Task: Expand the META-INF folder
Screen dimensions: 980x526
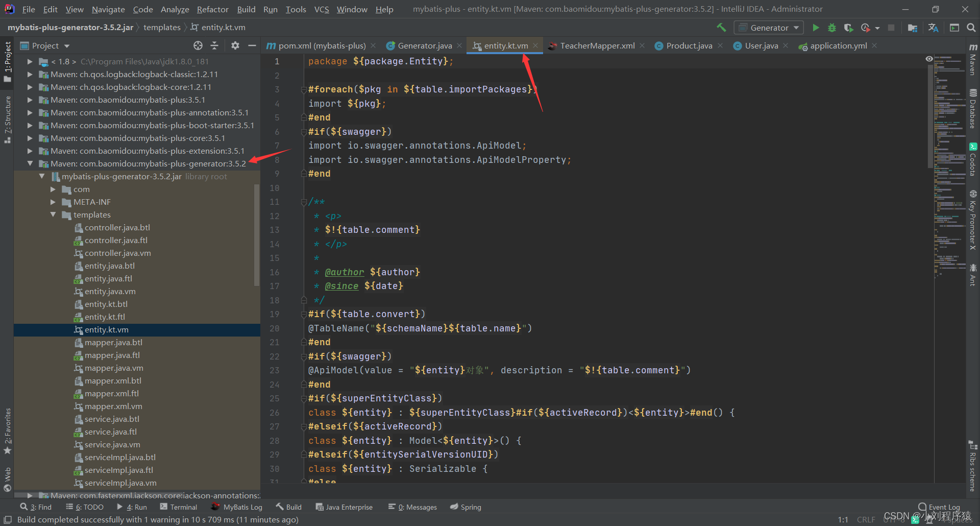Action: coord(53,202)
